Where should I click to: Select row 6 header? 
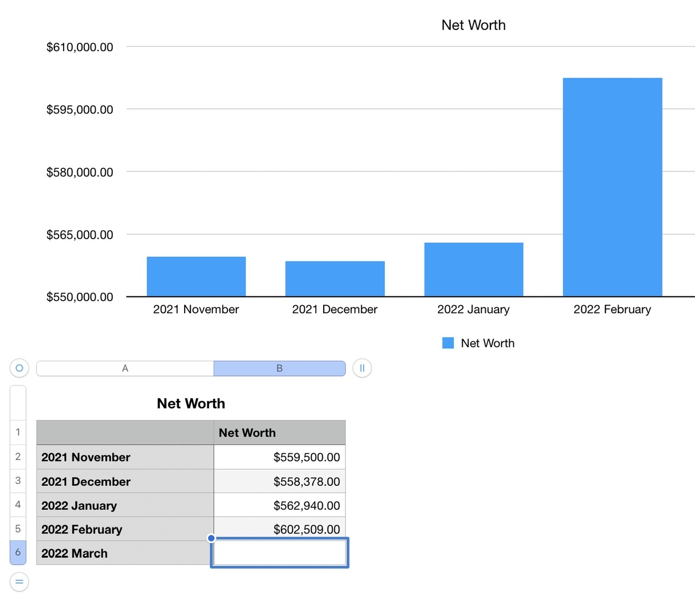[x=18, y=553]
